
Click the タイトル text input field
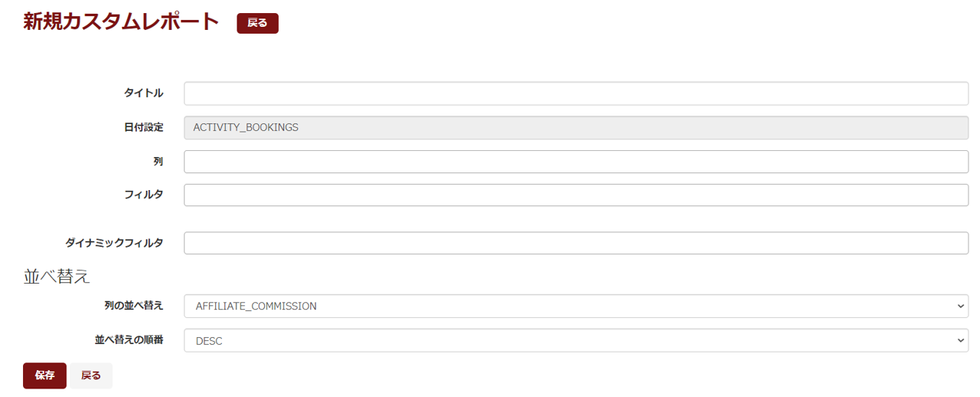click(576, 94)
